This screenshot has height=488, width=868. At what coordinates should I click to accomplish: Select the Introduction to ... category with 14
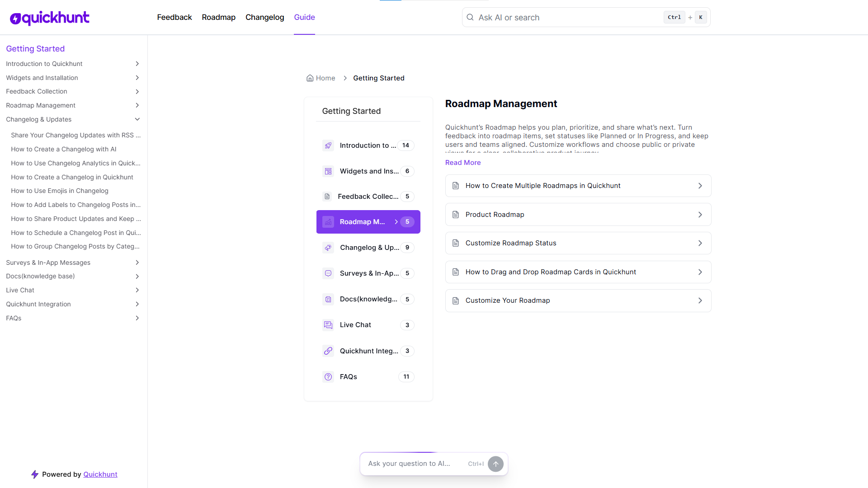(x=368, y=145)
